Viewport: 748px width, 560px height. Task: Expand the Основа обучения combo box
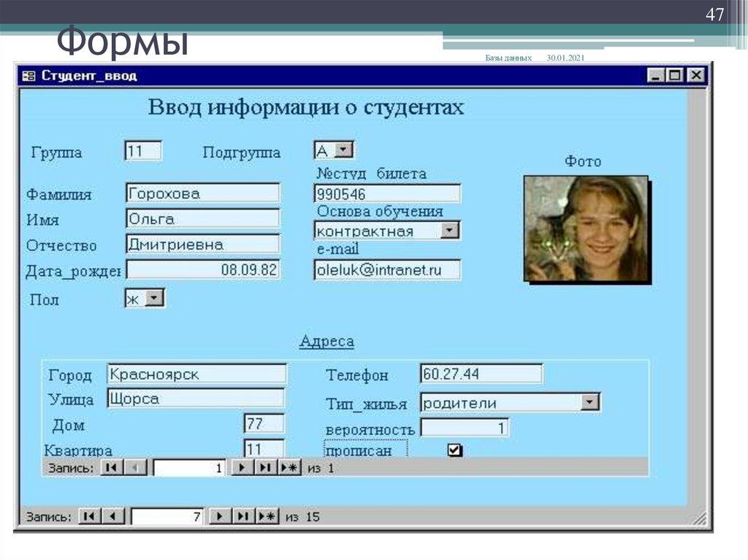[451, 230]
